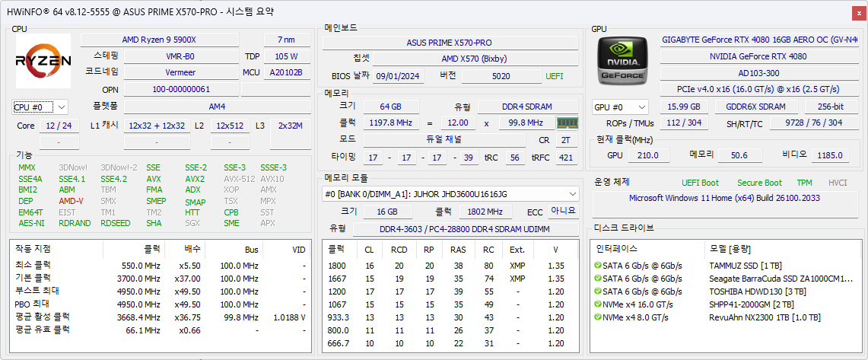Click the green memory module icon
Viewport: 868px width, 360px height.
click(x=566, y=123)
